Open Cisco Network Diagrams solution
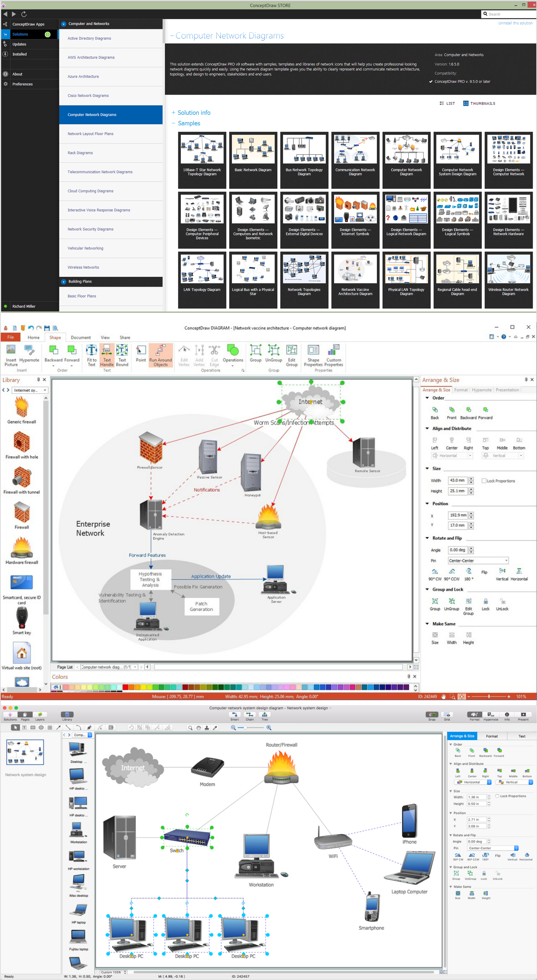The height and width of the screenshot is (980, 537). tap(111, 95)
